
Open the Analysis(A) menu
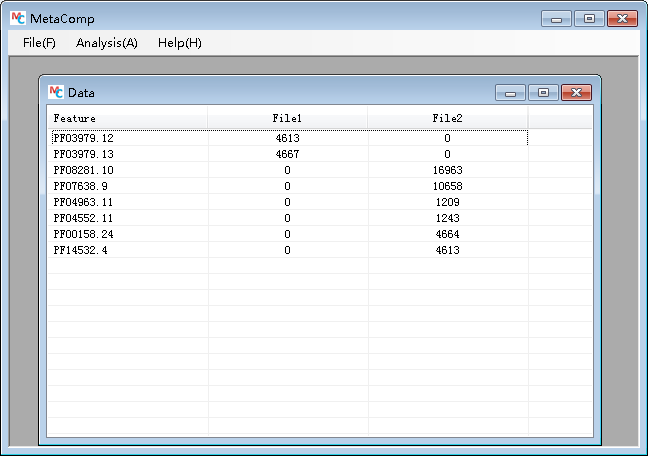pos(106,43)
